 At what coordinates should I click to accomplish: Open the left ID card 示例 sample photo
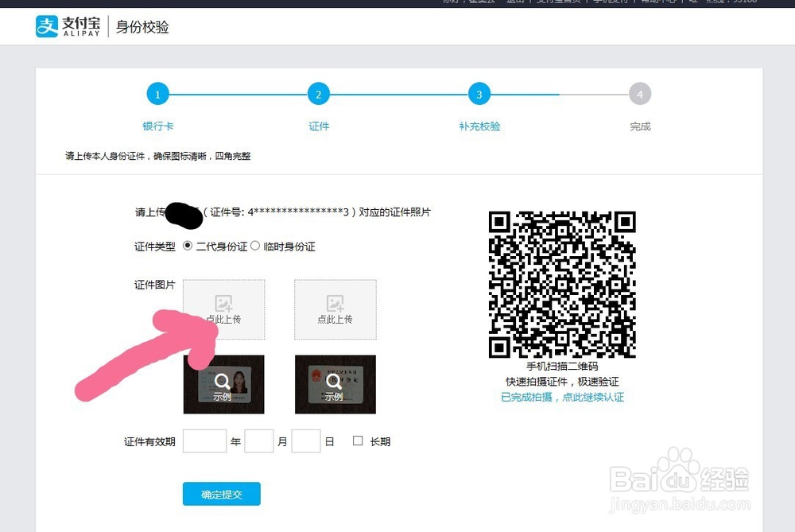pyautogui.click(x=223, y=384)
